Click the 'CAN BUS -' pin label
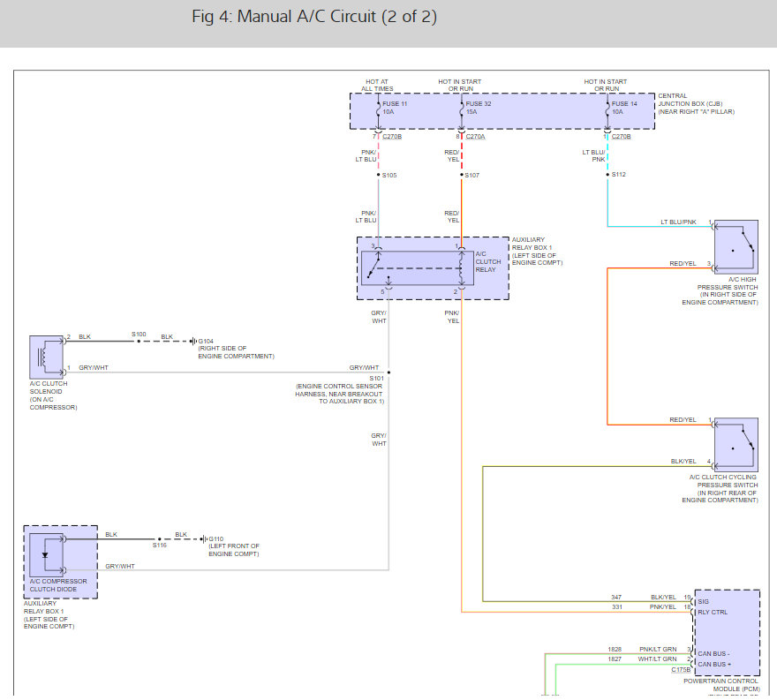Viewport: 777px width, 700px height. tap(713, 653)
